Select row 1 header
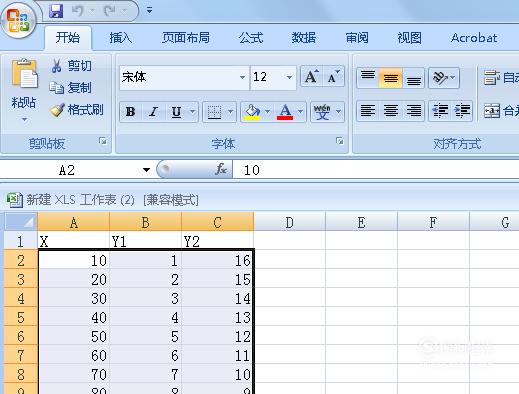Viewport: 519px width, 394px height. pyautogui.click(x=21, y=241)
